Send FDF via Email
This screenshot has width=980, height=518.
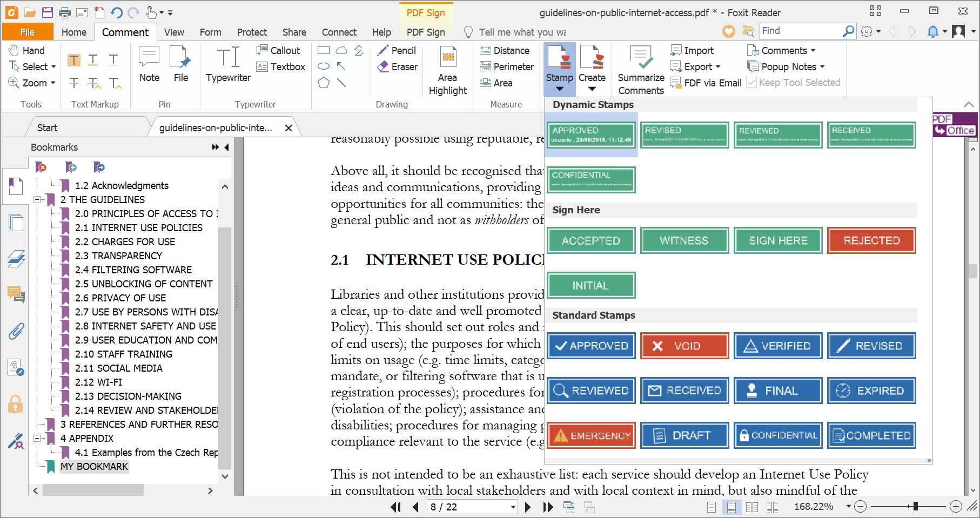(x=706, y=83)
